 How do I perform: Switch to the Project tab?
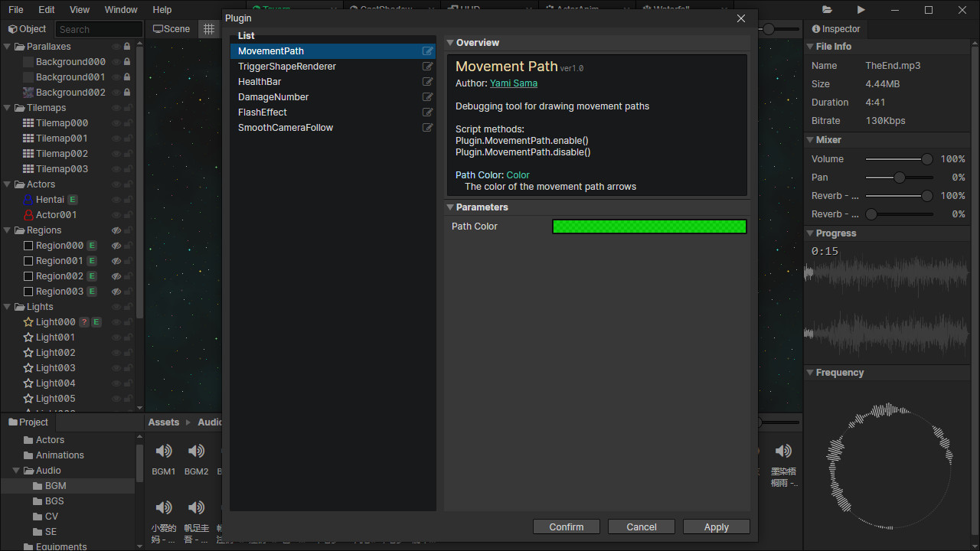click(x=28, y=422)
